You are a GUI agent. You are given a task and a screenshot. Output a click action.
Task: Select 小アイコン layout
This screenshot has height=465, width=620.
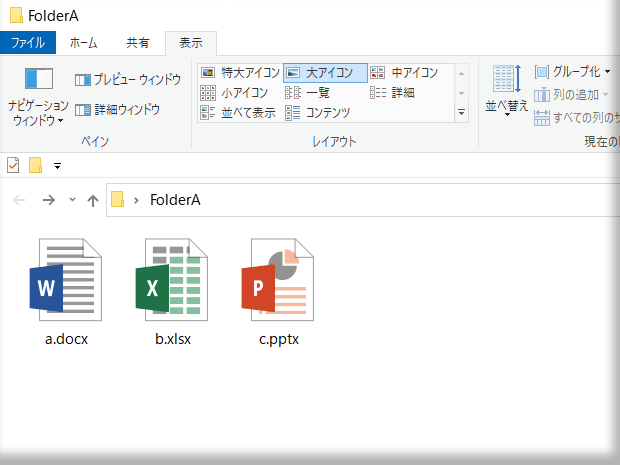pos(234,93)
